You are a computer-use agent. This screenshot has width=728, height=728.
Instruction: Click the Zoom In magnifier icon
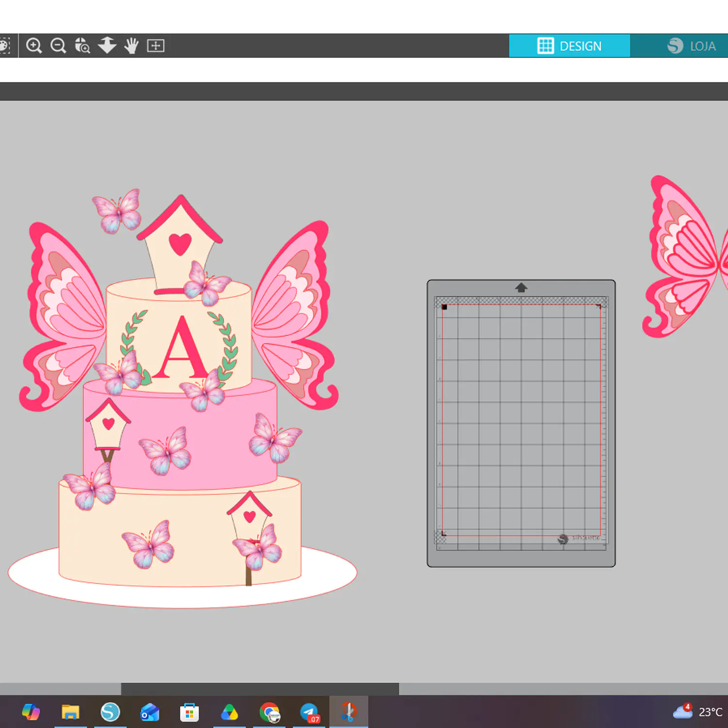(34, 46)
